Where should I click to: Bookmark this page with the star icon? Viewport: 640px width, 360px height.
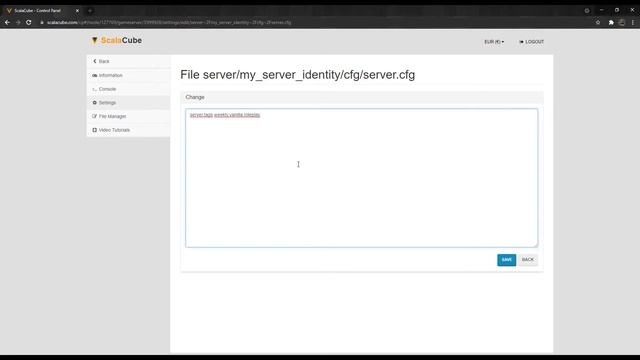[598, 22]
